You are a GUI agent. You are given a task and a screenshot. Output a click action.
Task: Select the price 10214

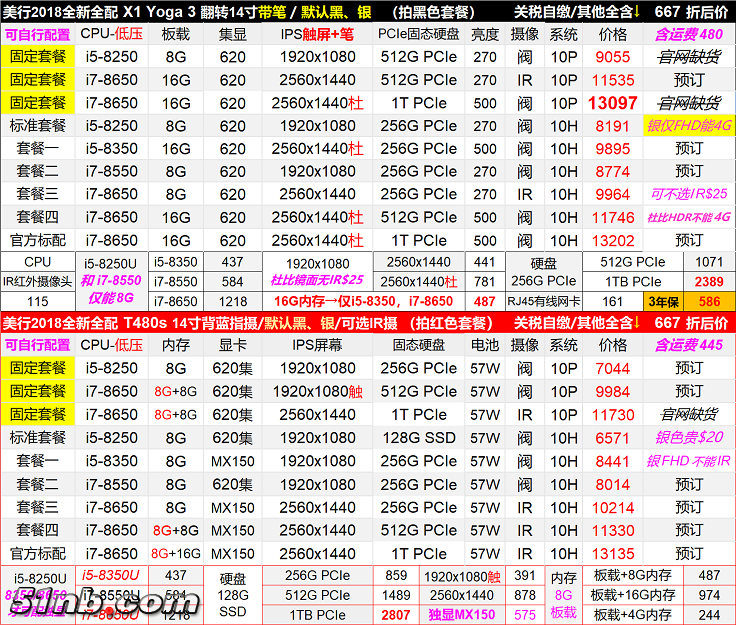[613, 507]
